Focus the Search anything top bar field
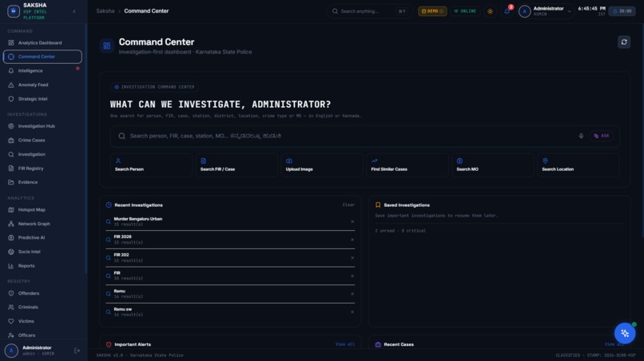This screenshot has height=361, width=644. (x=370, y=11)
